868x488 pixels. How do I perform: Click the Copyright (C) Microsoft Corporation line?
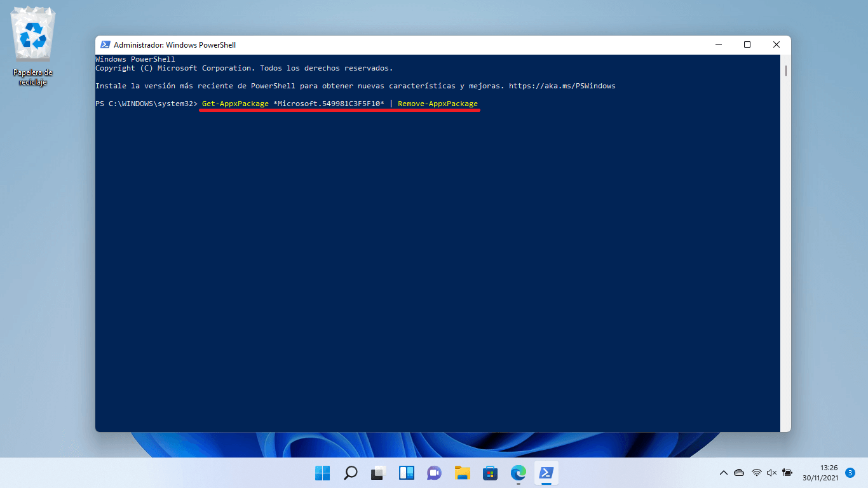tap(244, 68)
